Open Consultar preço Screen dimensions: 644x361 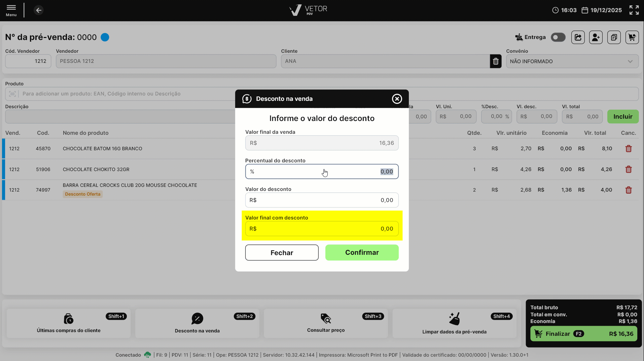[x=326, y=323]
